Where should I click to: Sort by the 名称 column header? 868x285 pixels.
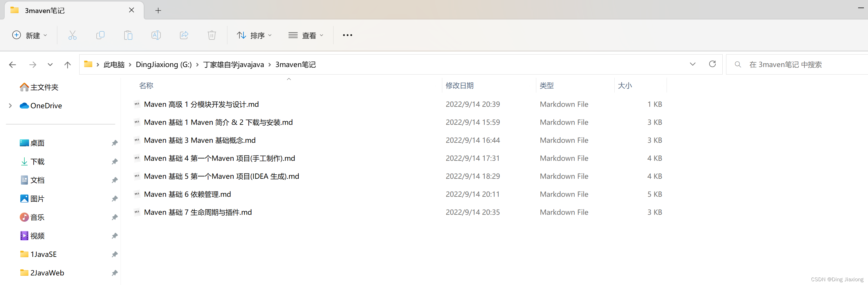146,86
